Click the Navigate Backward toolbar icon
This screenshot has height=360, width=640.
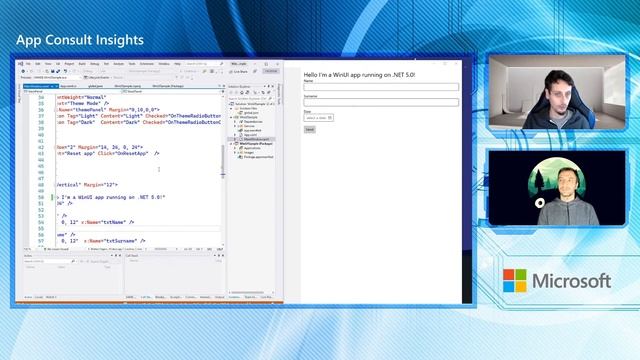coord(23,71)
